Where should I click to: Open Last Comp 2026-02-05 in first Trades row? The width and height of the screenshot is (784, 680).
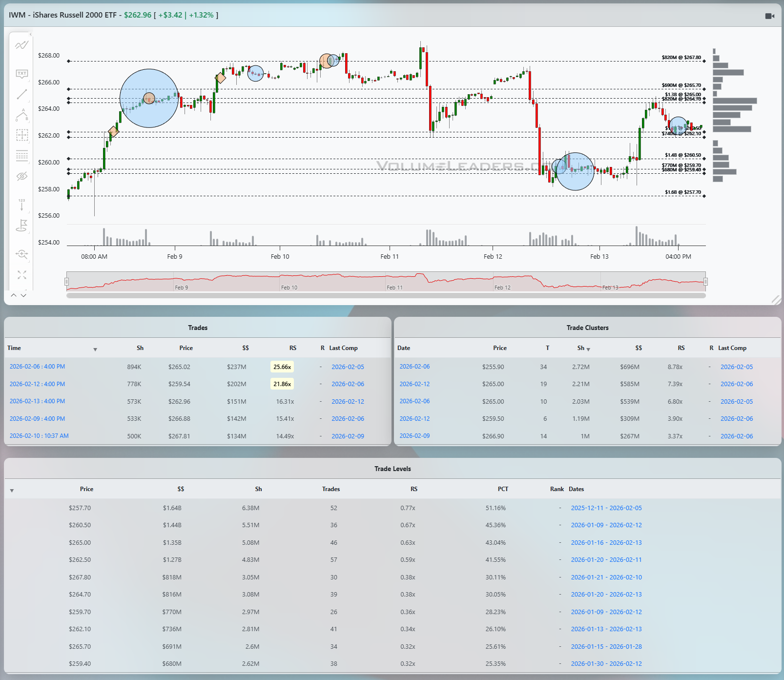(348, 367)
